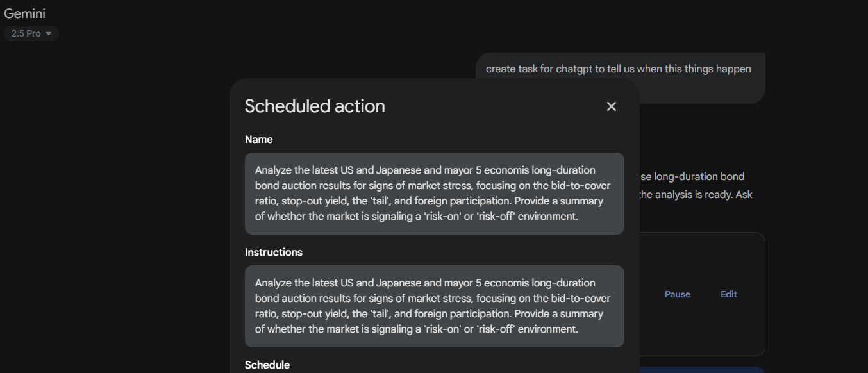The height and width of the screenshot is (373, 868).
Task: Click the Name field label
Action: (258, 140)
